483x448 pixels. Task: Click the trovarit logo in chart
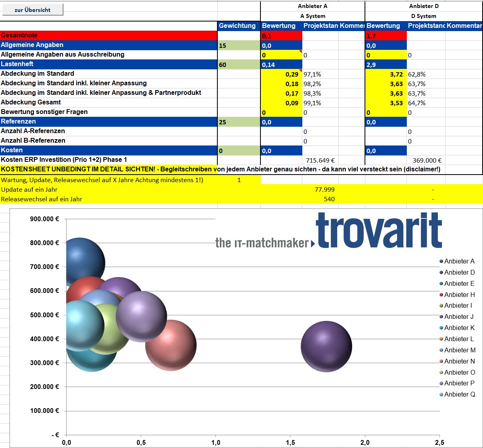[329, 231]
